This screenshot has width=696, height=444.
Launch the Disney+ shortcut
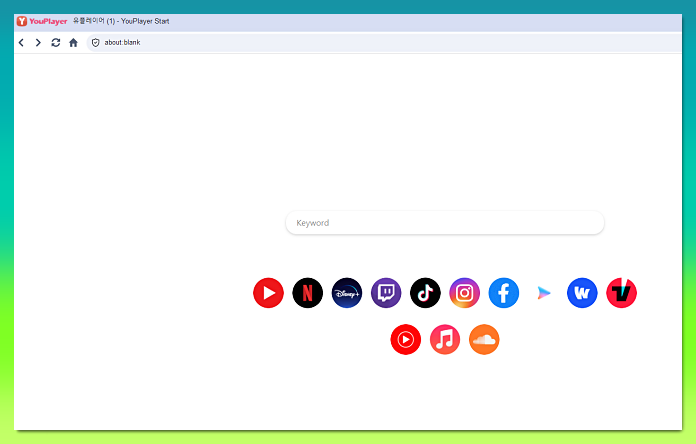click(347, 293)
